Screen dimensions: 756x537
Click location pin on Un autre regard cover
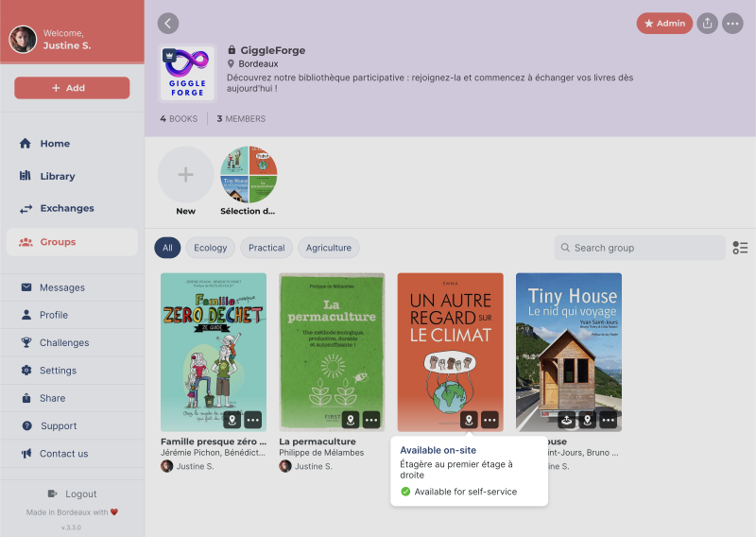468,420
